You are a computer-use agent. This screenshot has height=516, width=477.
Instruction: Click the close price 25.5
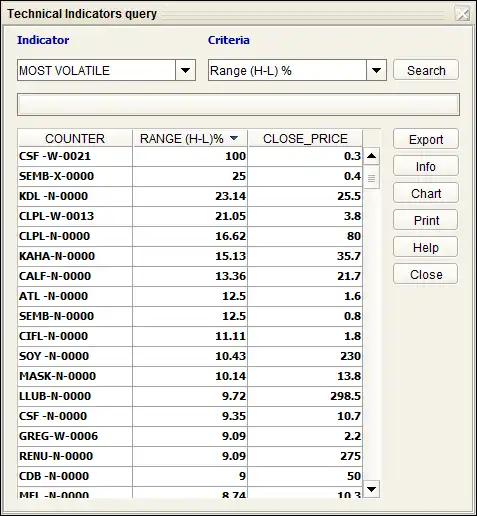pyautogui.click(x=349, y=196)
